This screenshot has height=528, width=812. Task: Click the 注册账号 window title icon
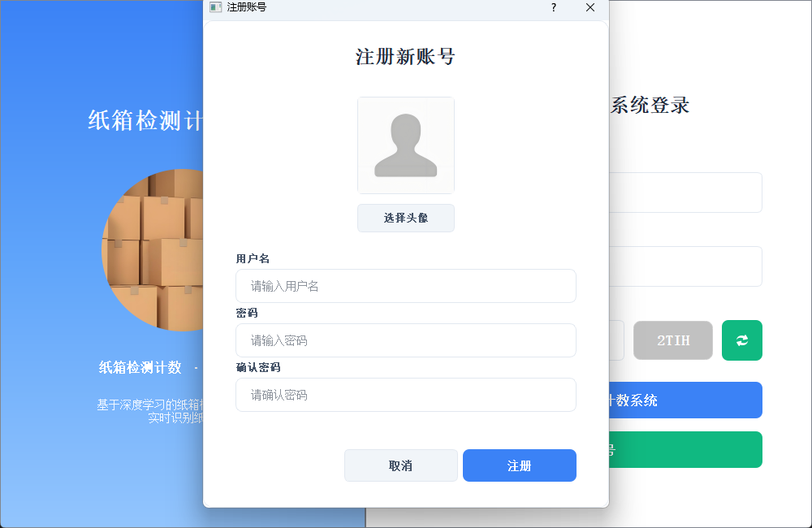tap(215, 7)
